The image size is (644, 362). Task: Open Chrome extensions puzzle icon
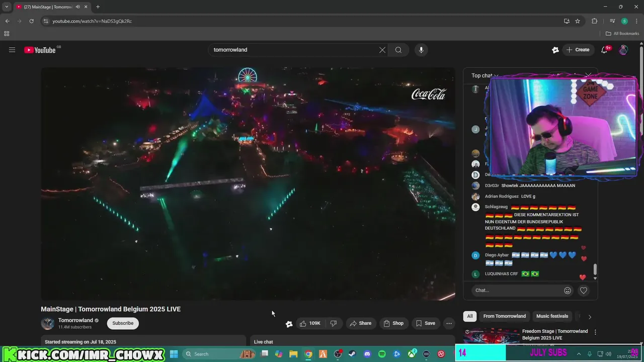[594, 21]
